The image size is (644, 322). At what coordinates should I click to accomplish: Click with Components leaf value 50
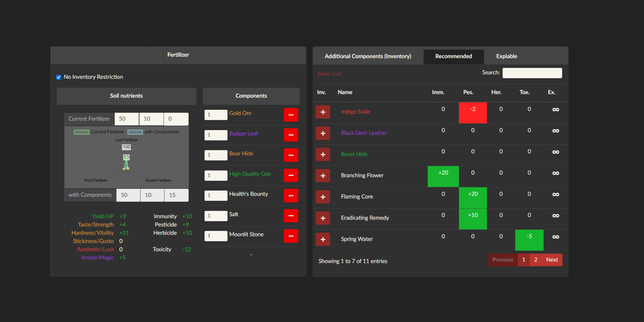[x=128, y=195]
